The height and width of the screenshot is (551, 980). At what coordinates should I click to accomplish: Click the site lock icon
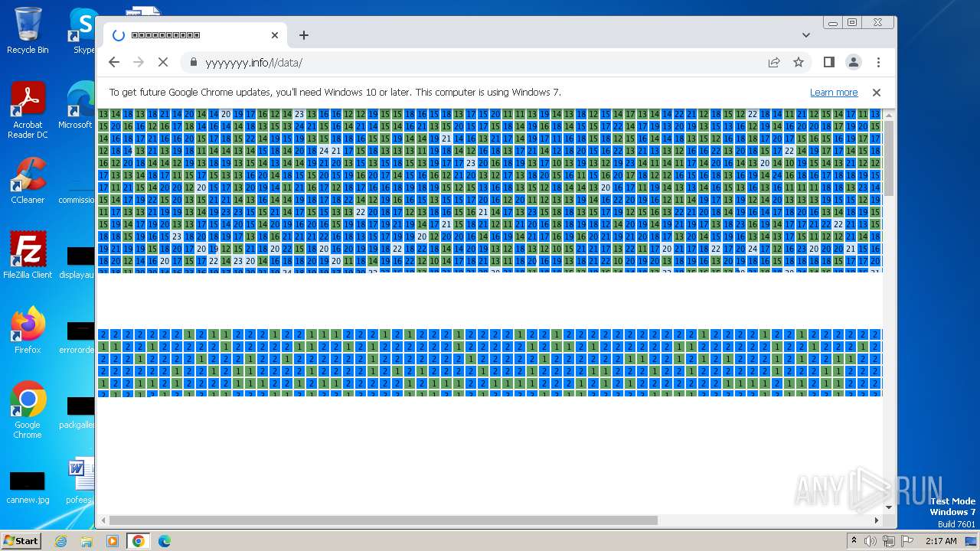pos(193,62)
